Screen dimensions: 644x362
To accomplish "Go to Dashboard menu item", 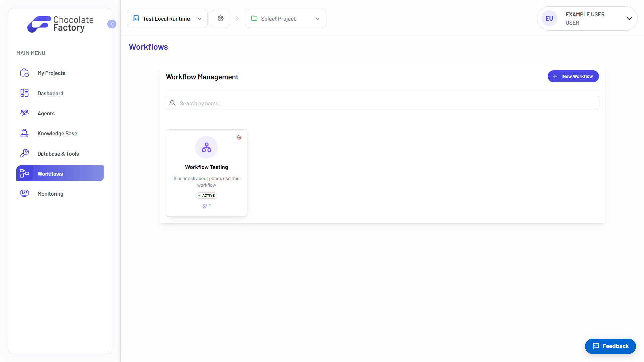I will [60, 93].
